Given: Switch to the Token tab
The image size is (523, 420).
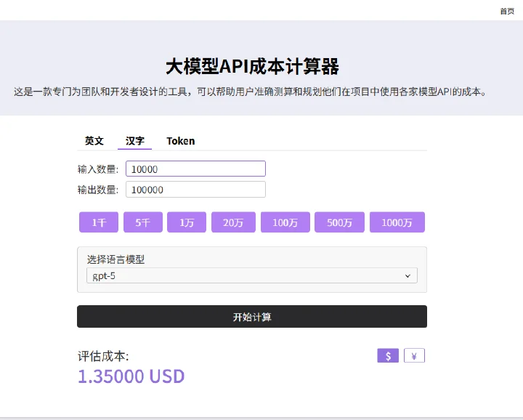Looking at the screenshot, I should coord(180,141).
